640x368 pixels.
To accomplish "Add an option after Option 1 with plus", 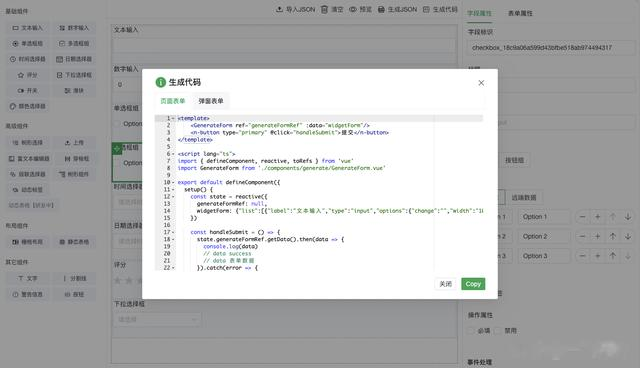I will click(x=598, y=217).
